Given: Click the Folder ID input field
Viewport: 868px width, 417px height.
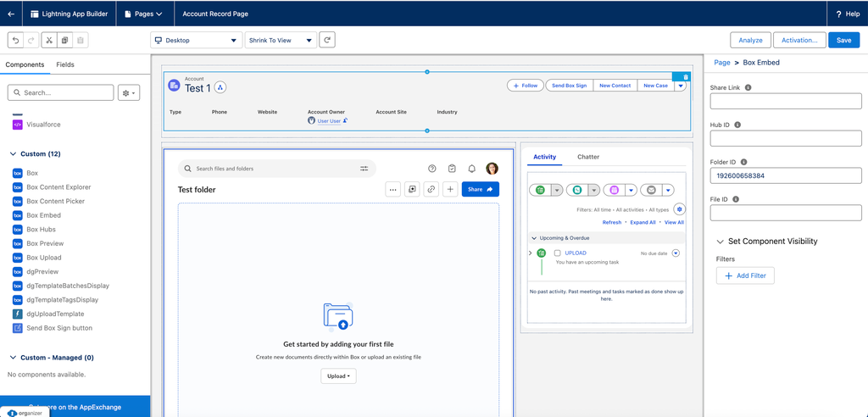Looking at the screenshot, I should click(785, 176).
